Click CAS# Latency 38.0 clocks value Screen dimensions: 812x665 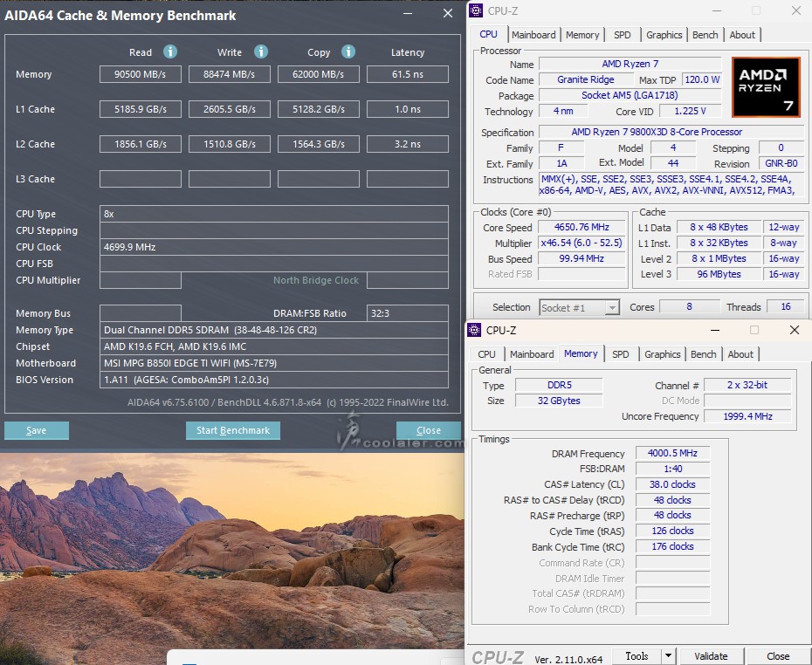[672, 484]
